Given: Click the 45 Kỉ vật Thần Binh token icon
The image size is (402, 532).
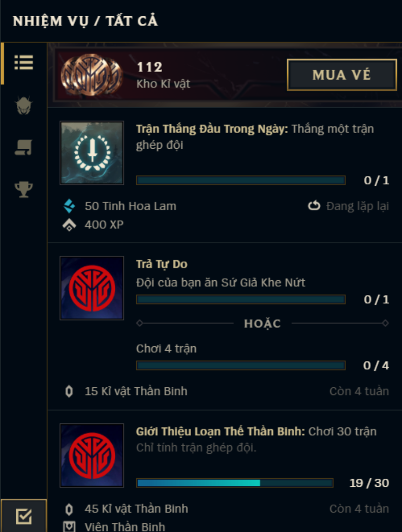Looking at the screenshot, I should click(x=69, y=509).
